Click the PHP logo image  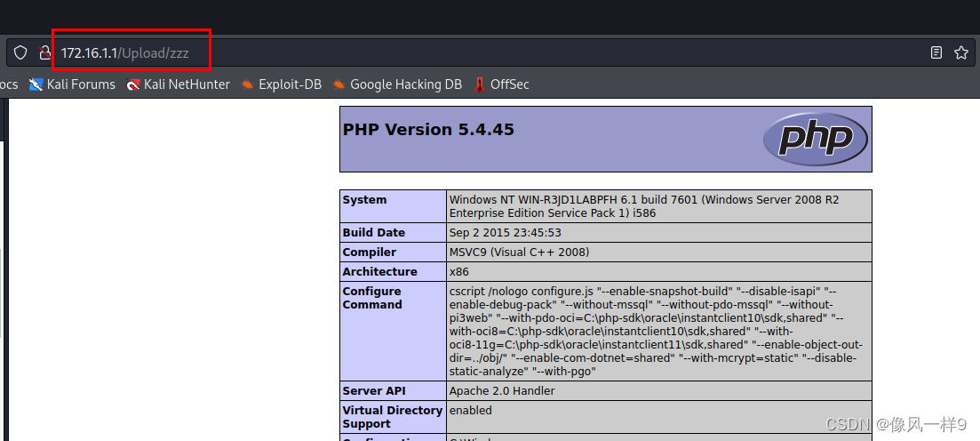815,139
